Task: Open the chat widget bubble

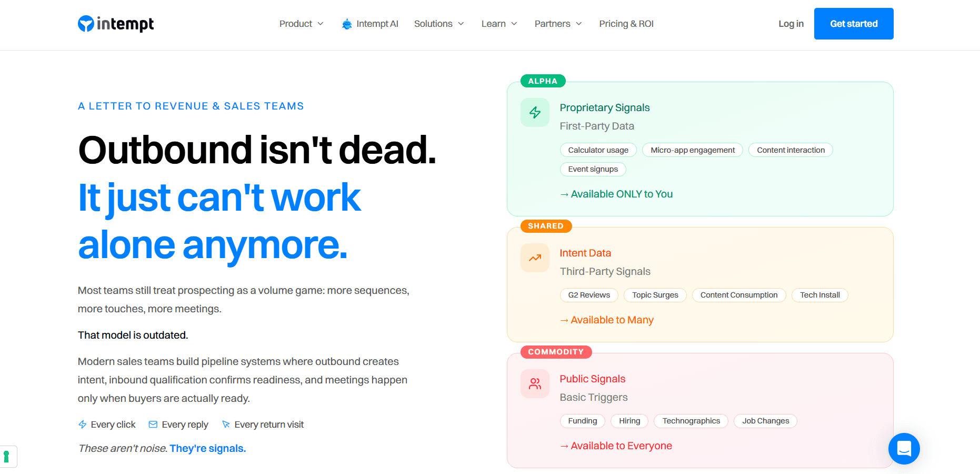Action: point(904,448)
